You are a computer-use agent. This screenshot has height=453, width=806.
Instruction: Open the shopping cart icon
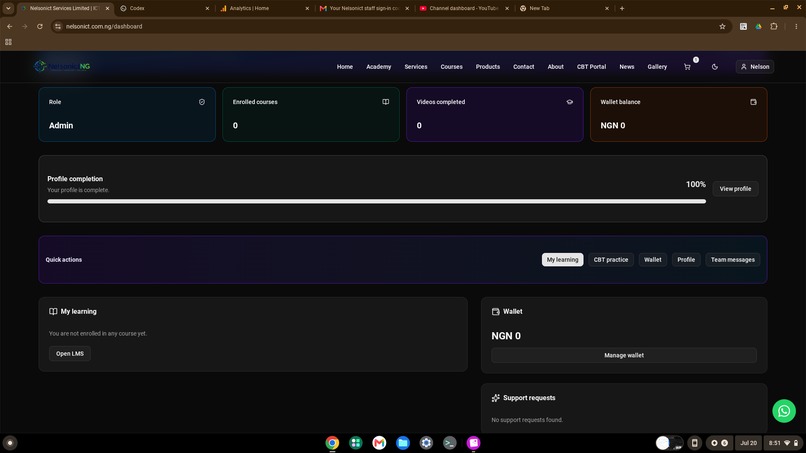tap(687, 67)
